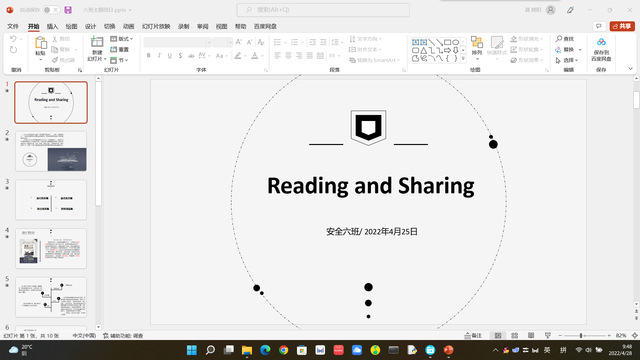Toggle the Notes pane in status bar
640x360 pixels.
tap(473, 336)
